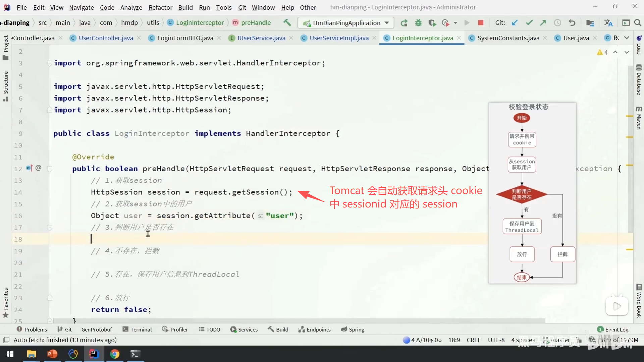The width and height of the screenshot is (644, 362).
Task: Open Chrome from the Windows taskbar
Action: tap(115, 354)
